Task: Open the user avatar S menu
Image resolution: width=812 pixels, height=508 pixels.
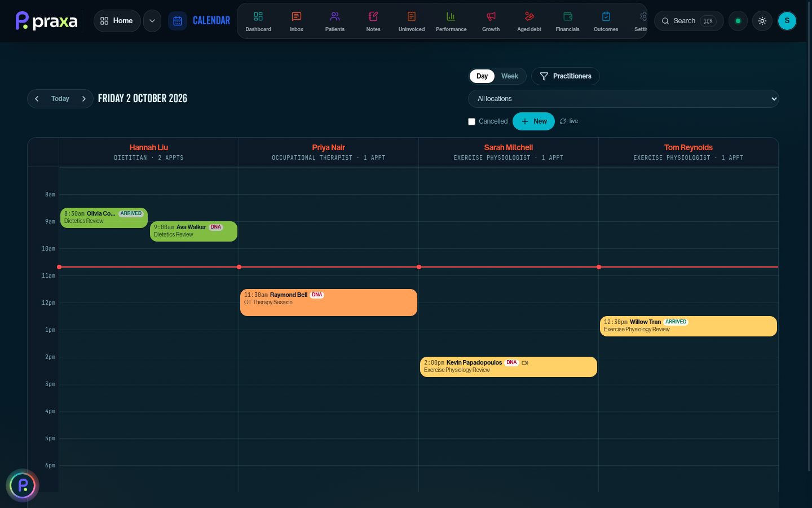Action: (787, 21)
